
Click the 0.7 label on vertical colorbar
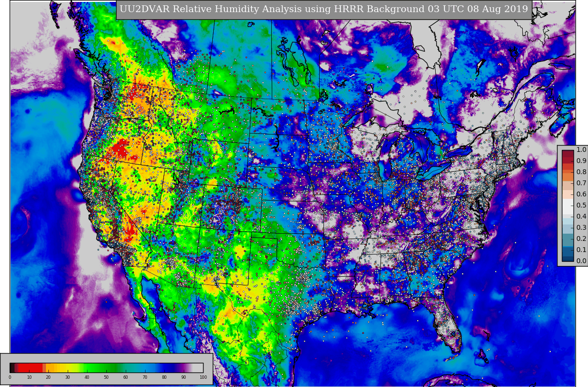pyautogui.click(x=581, y=183)
